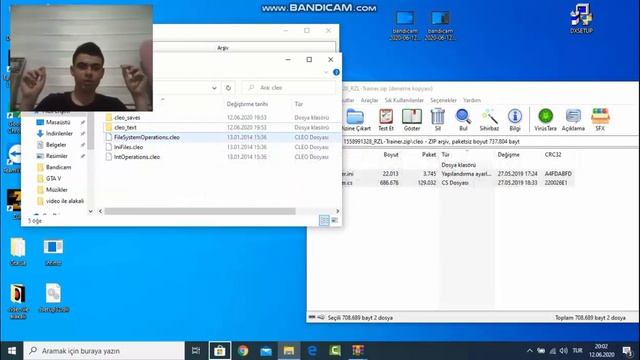Screen dimensions: 640x360
Task: Click Explorer horizontal scrollbar
Action: click(x=200, y=211)
